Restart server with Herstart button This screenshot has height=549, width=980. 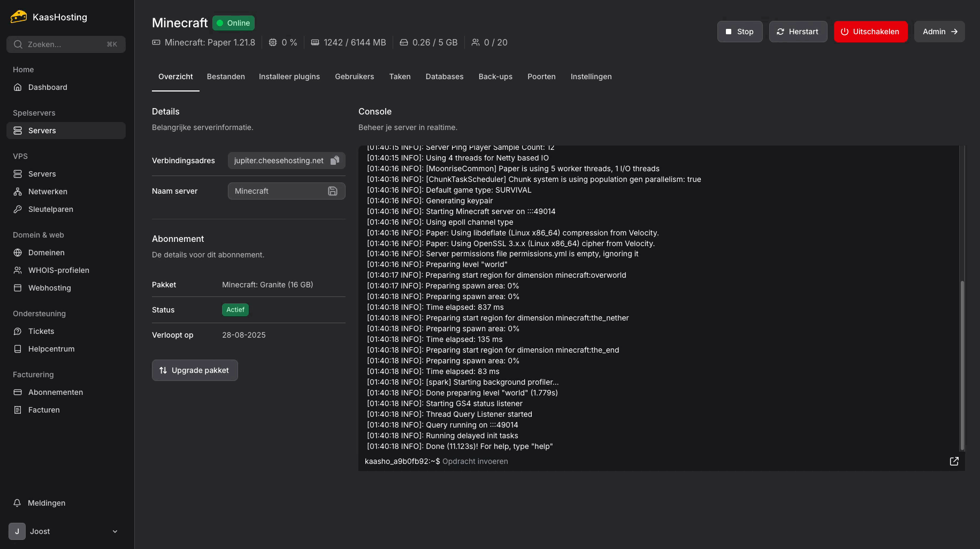(x=798, y=32)
